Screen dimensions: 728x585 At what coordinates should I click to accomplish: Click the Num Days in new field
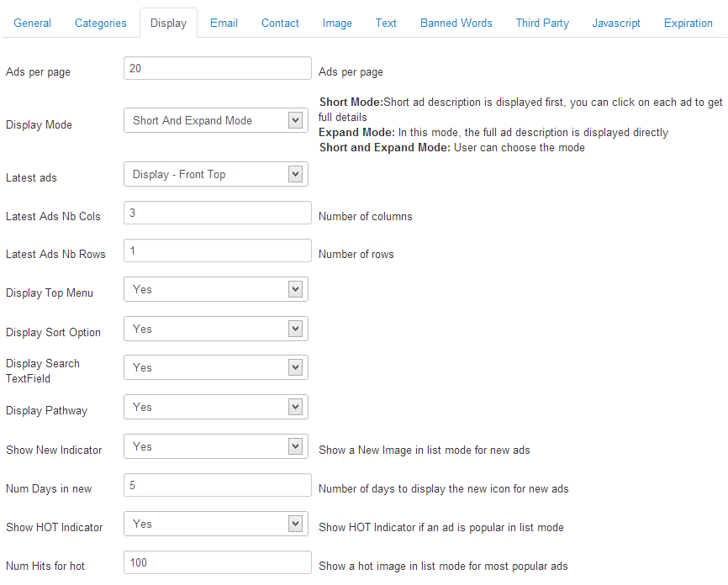click(x=217, y=485)
